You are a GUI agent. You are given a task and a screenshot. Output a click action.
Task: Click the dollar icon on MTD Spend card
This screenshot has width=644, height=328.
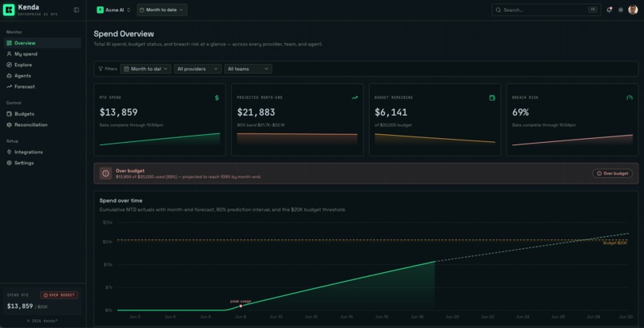click(217, 97)
